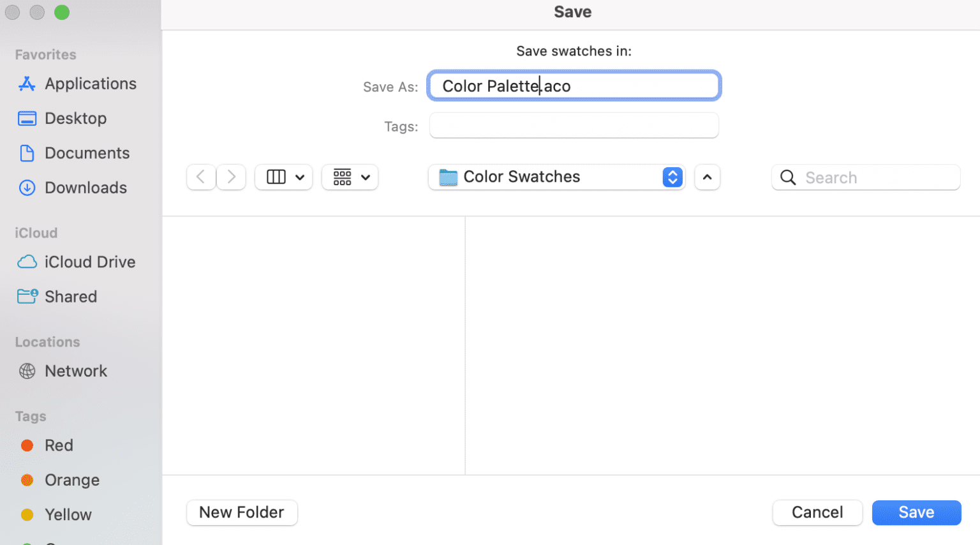Select the Red tag
The image size is (980, 545).
[x=59, y=445]
